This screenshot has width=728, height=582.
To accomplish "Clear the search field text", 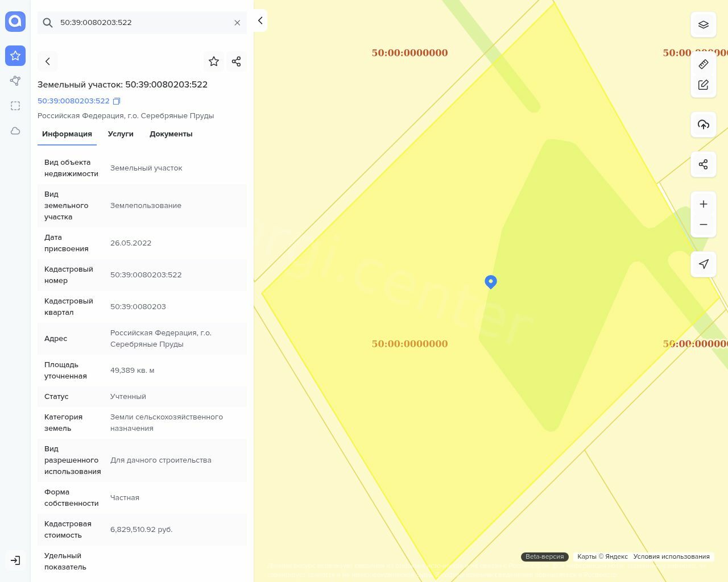I will click(x=237, y=23).
